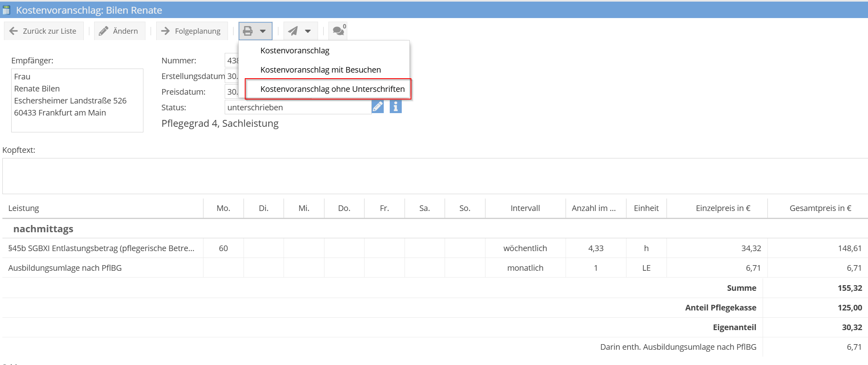This screenshot has width=868, height=365.
Task: Click the Intervall column header
Action: pyautogui.click(x=525, y=208)
